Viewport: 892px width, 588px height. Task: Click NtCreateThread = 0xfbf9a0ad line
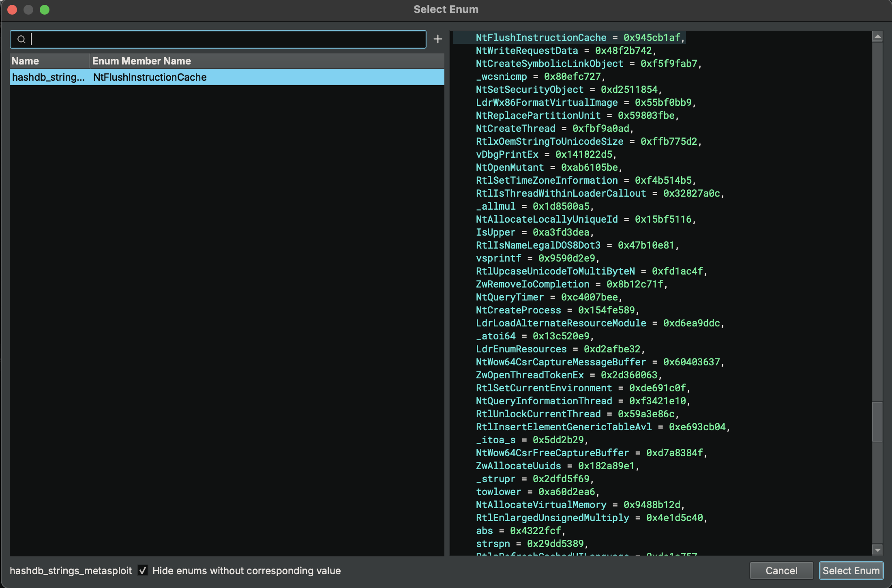point(555,128)
